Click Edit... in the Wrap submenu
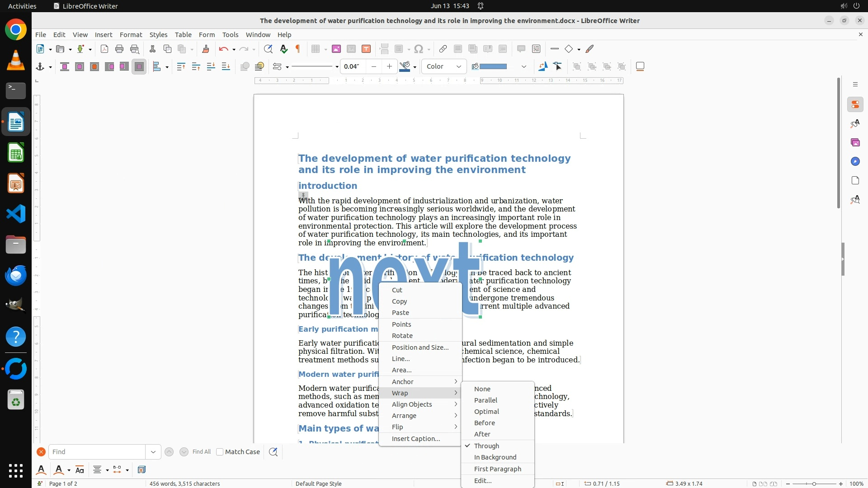The height and width of the screenshot is (488, 868). (x=482, y=481)
